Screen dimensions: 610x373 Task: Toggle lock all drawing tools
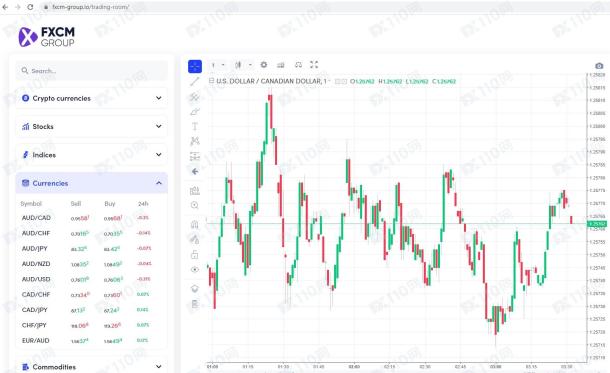(x=195, y=255)
